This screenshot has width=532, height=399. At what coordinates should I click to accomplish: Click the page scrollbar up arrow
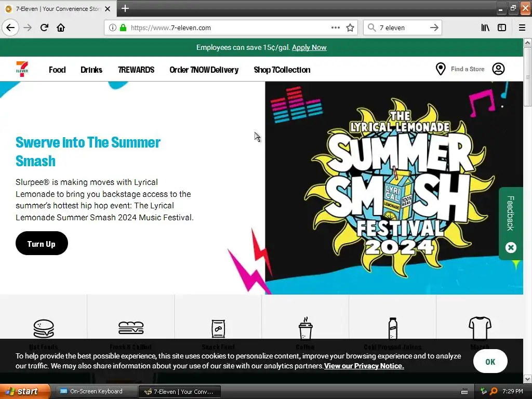(x=527, y=43)
